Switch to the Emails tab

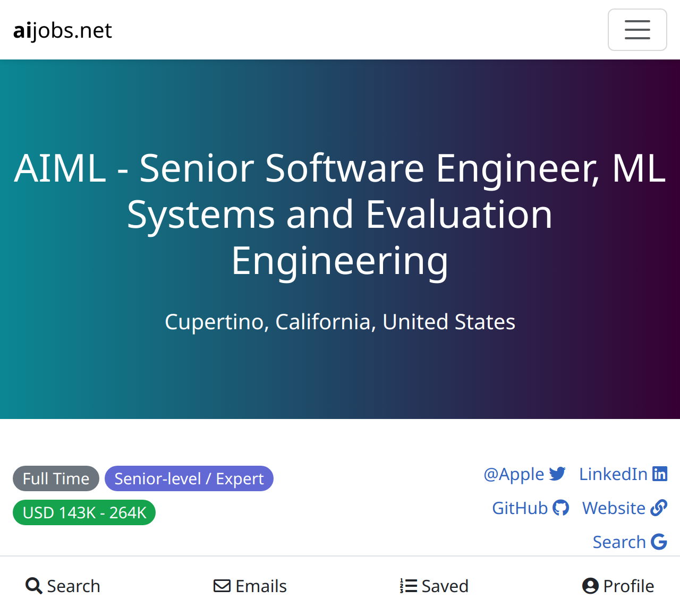[x=250, y=586]
